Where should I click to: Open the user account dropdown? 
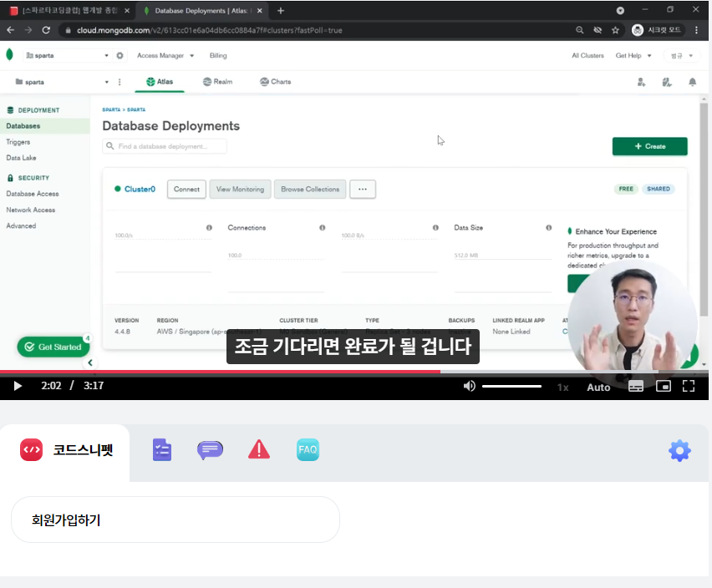(x=682, y=56)
